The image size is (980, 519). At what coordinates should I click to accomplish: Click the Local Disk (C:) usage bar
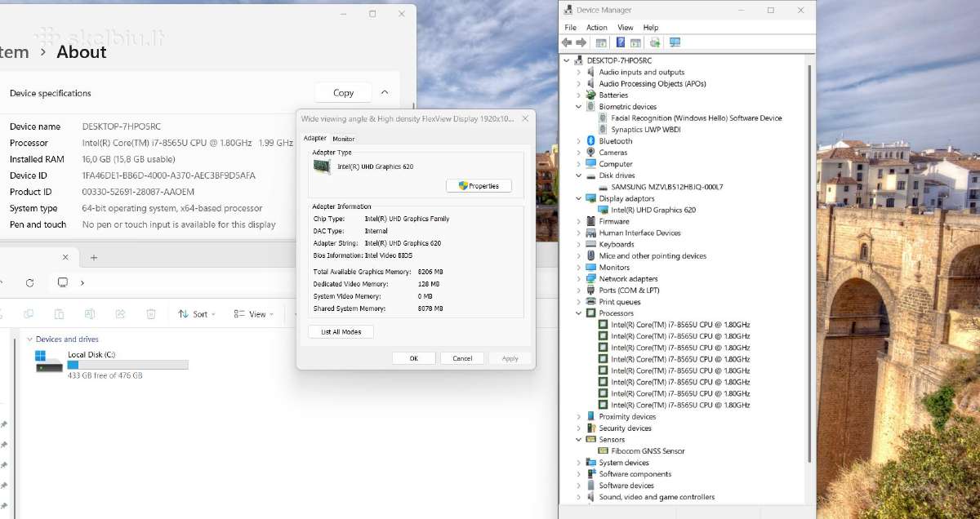[127, 365]
